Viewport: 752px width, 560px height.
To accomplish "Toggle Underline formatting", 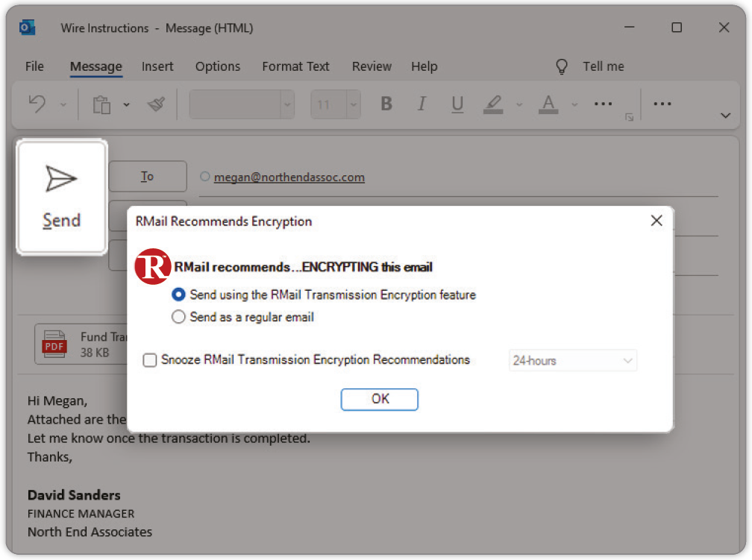I will pyautogui.click(x=457, y=104).
